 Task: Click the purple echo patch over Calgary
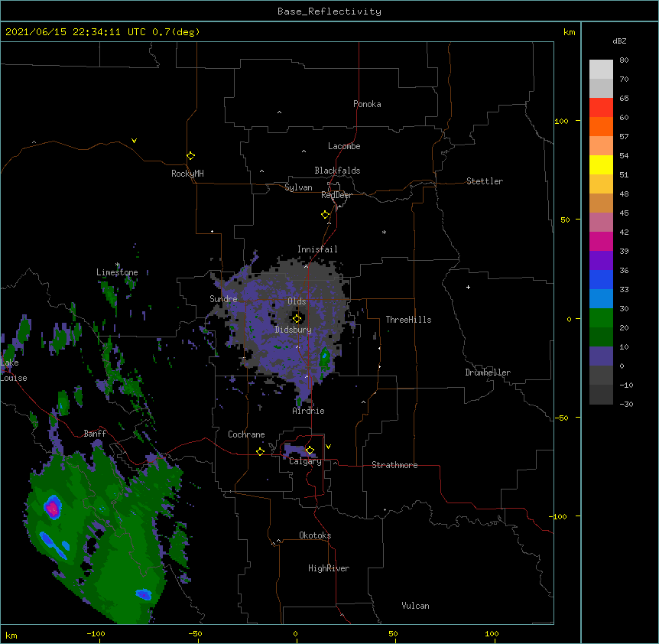point(300,450)
